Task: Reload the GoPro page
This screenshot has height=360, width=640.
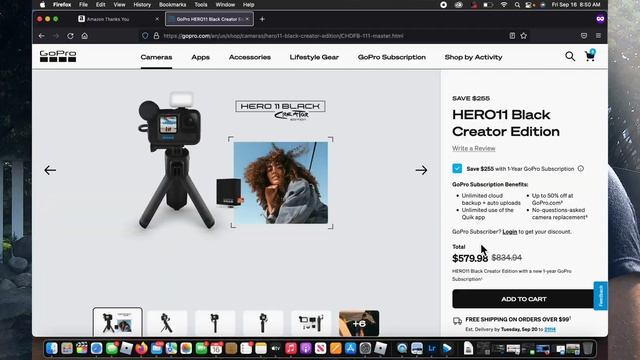Action: (70, 36)
